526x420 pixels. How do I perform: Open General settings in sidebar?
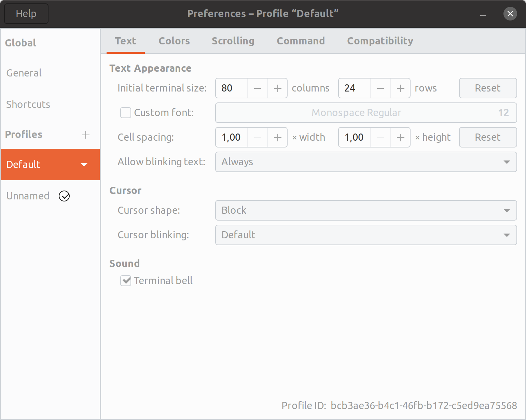[50, 73]
